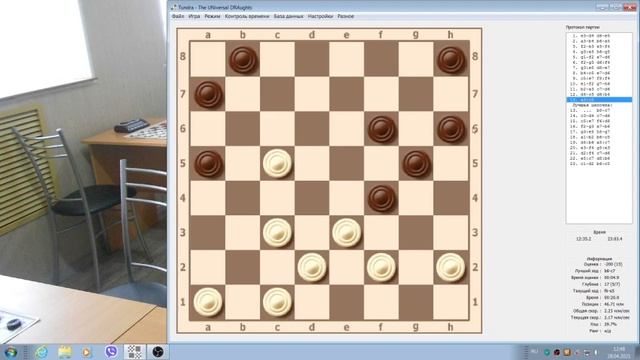This screenshot has height=360, width=640.
Task: Open Internet Explorer from the taskbar
Action: click(41, 351)
